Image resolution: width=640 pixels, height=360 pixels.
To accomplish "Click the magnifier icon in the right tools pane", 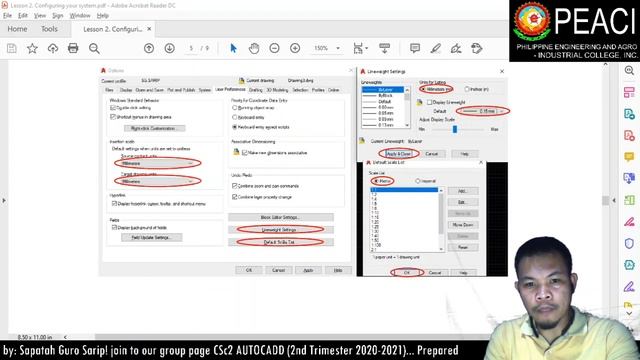I will [x=629, y=70].
